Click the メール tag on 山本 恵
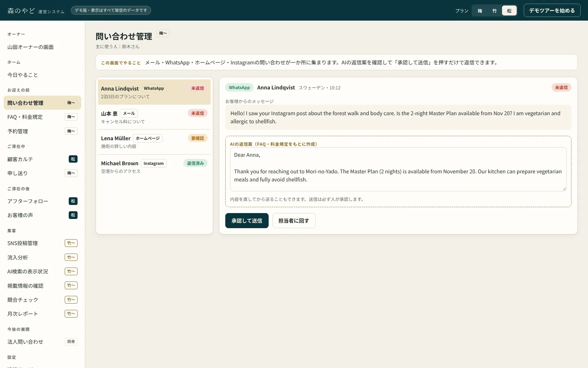The height and width of the screenshot is (368, 588). pos(129,113)
